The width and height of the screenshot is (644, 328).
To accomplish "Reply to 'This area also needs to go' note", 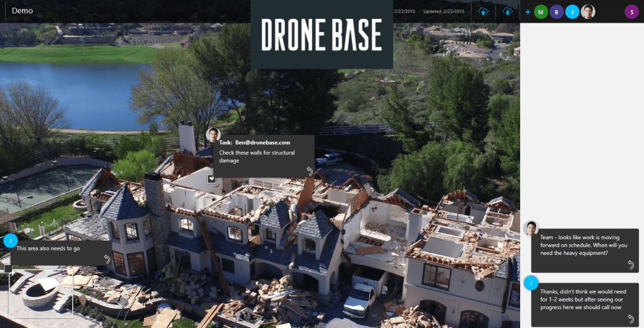I will click(x=107, y=259).
